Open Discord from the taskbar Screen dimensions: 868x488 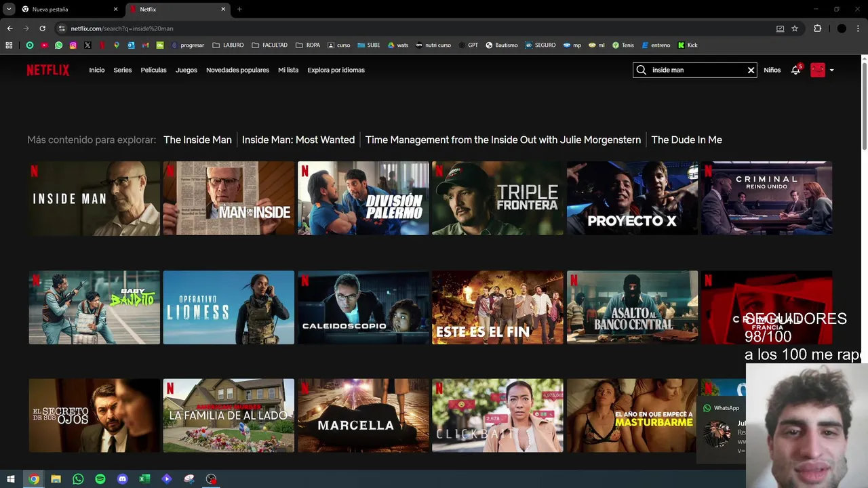pyautogui.click(x=123, y=479)
